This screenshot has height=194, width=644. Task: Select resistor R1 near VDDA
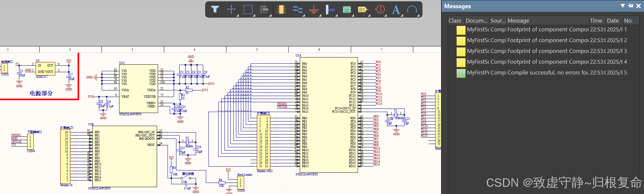[189, 90]
